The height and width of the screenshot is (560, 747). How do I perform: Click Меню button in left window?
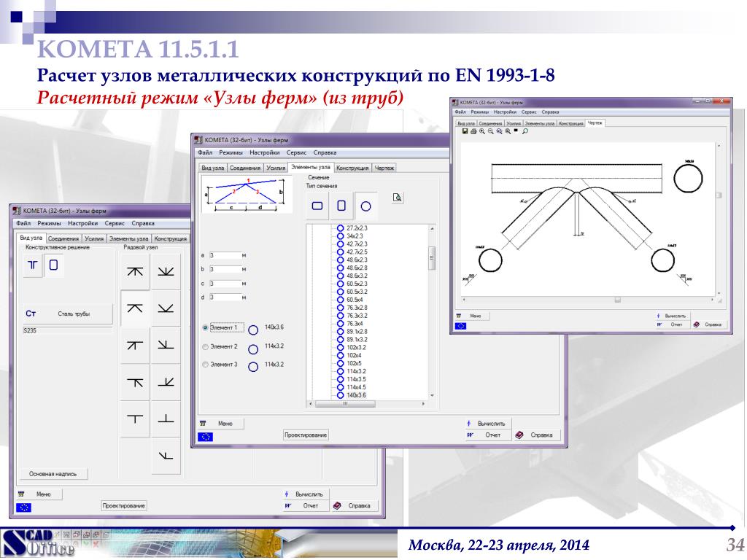click(x=39, y=494)
